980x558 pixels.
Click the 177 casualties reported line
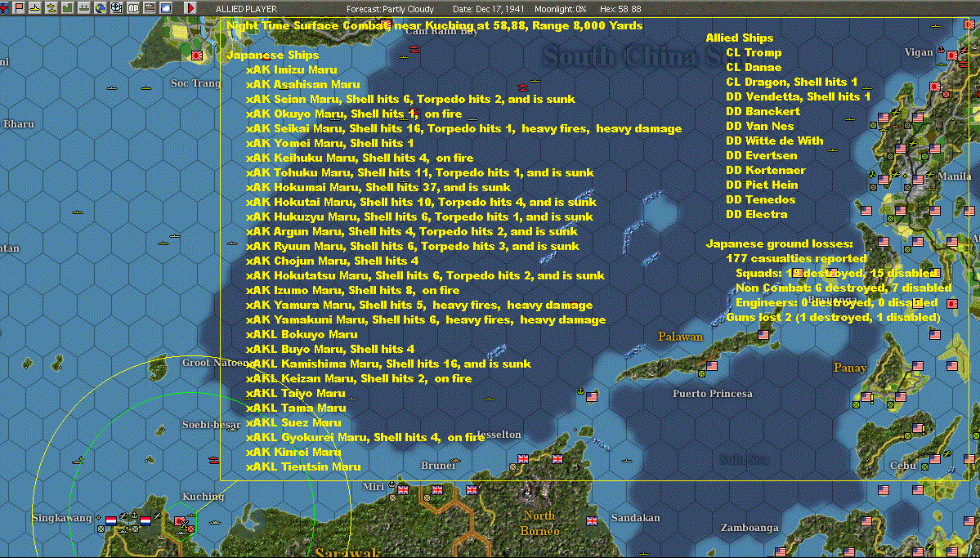796,259
